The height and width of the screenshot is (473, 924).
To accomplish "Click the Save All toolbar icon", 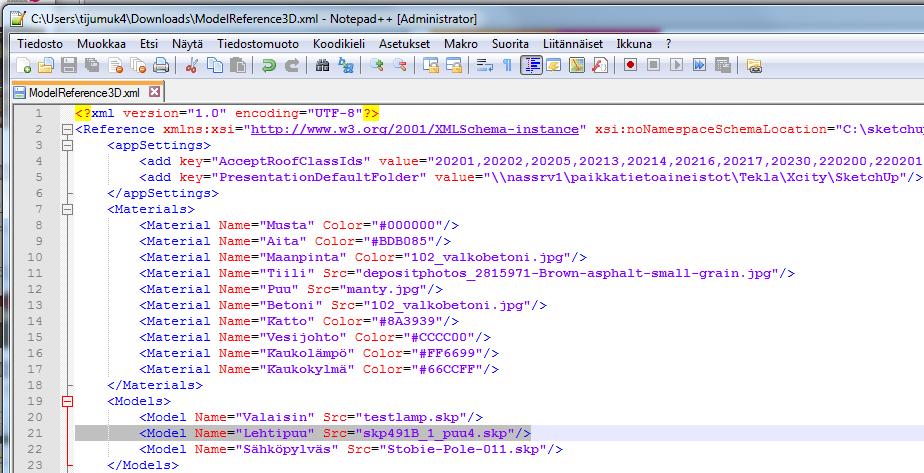I will [91, 65].
